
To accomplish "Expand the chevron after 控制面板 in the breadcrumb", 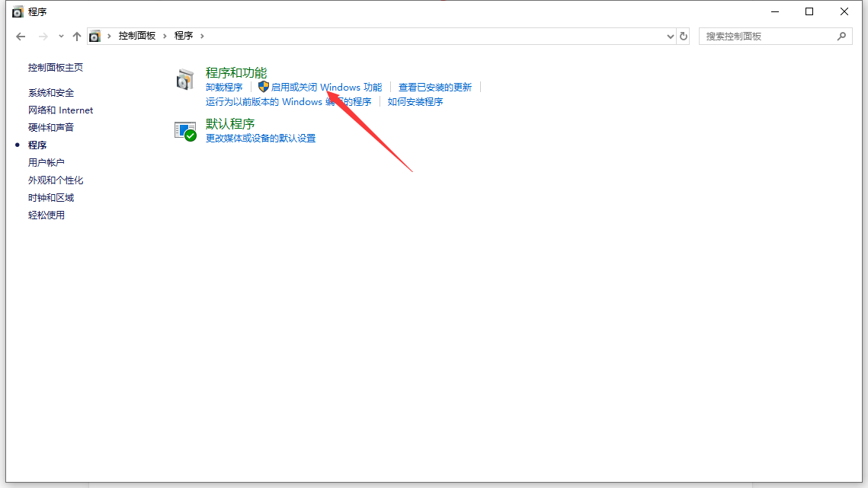I will 165,36.
